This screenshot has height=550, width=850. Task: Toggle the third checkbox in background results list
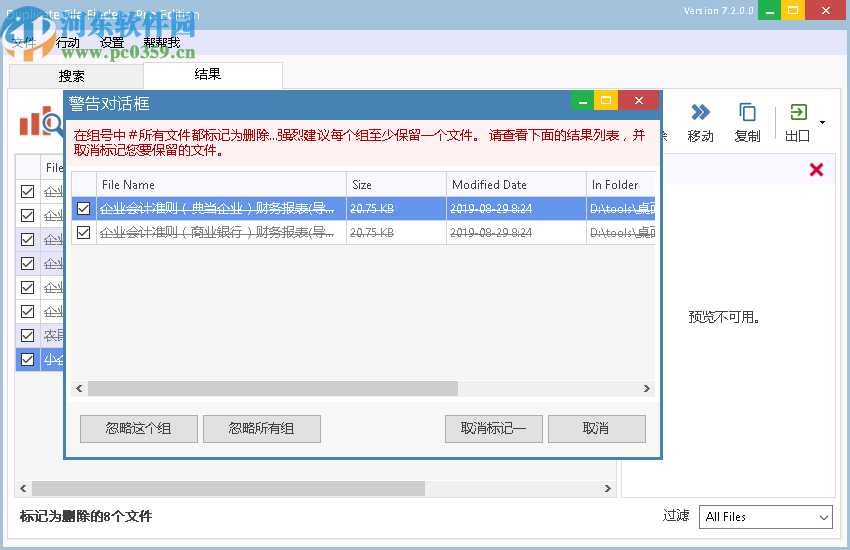click(27, 240)
